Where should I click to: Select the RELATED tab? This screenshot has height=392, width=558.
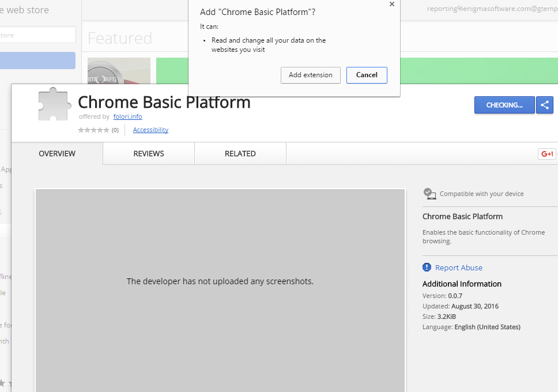click(240, 154)
